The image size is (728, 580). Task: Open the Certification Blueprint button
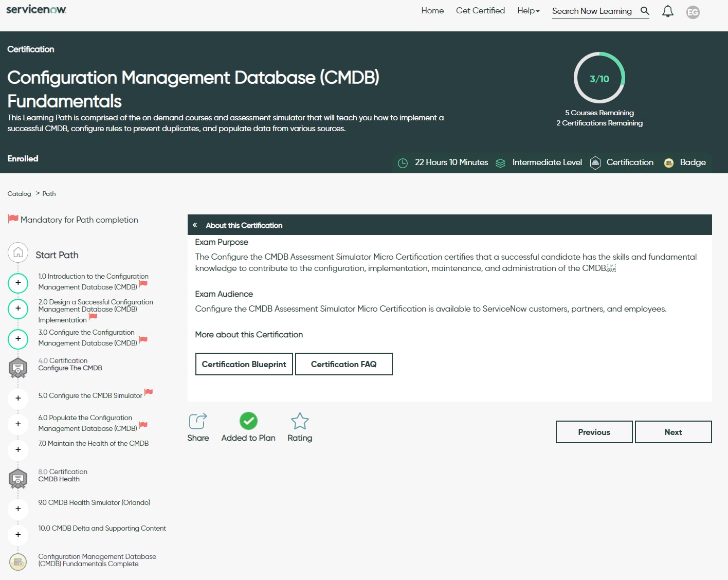click(x=244, y=364)
